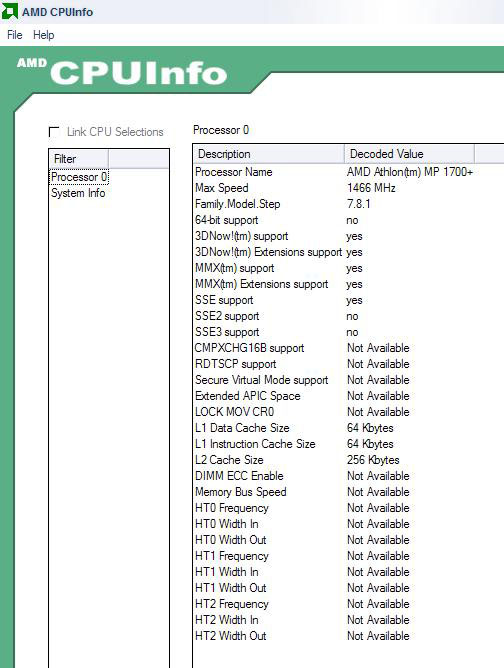
Task: Select Processor 0 in the filter list
Action: (x=79, y=177)
